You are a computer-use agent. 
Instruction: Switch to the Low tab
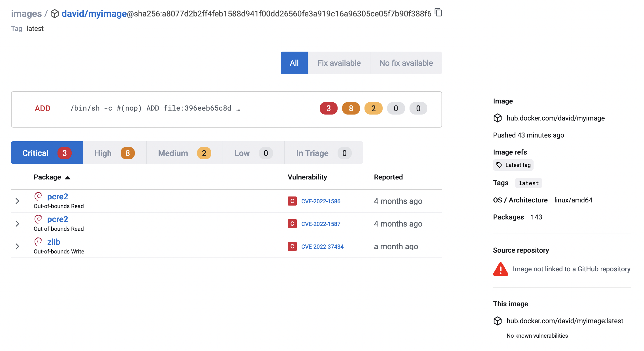point(254,153)
